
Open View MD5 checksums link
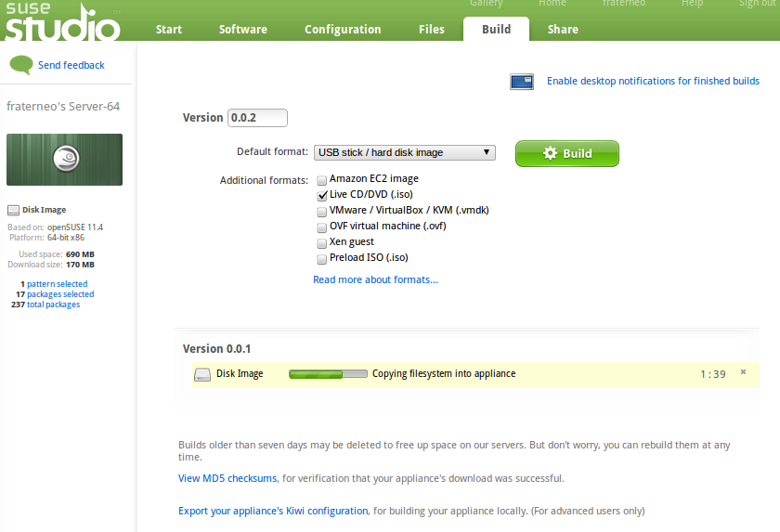pyautogui.click(x=227, y=478)
